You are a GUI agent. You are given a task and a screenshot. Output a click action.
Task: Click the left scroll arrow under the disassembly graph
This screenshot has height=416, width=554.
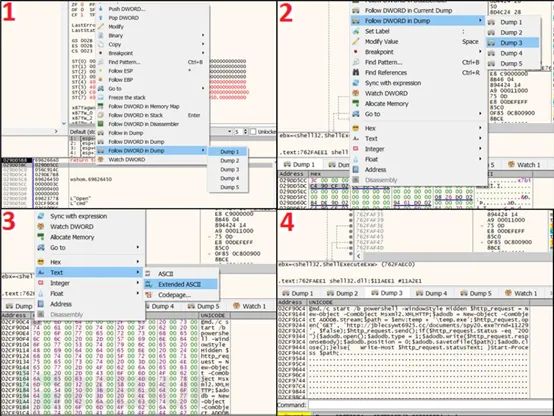358,256
